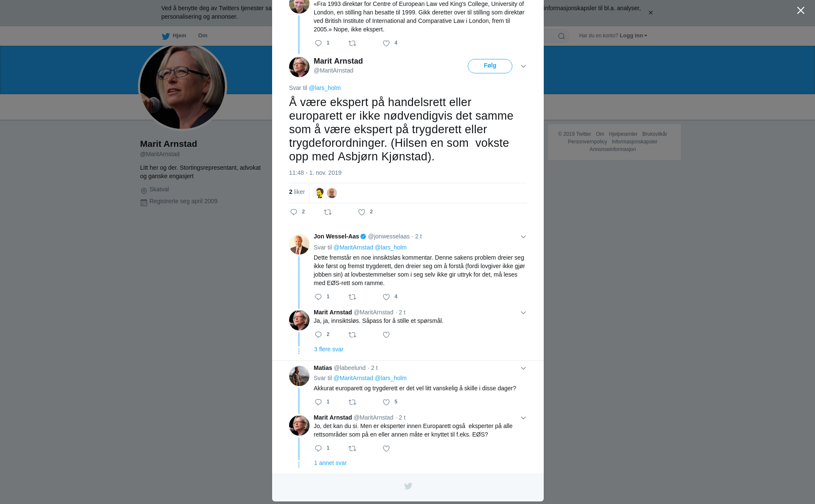Image resolution: width=815 pixels, height=504 pixels.
Task: Toggle like on Matias's reply with 5 likes
Action: 386,402
